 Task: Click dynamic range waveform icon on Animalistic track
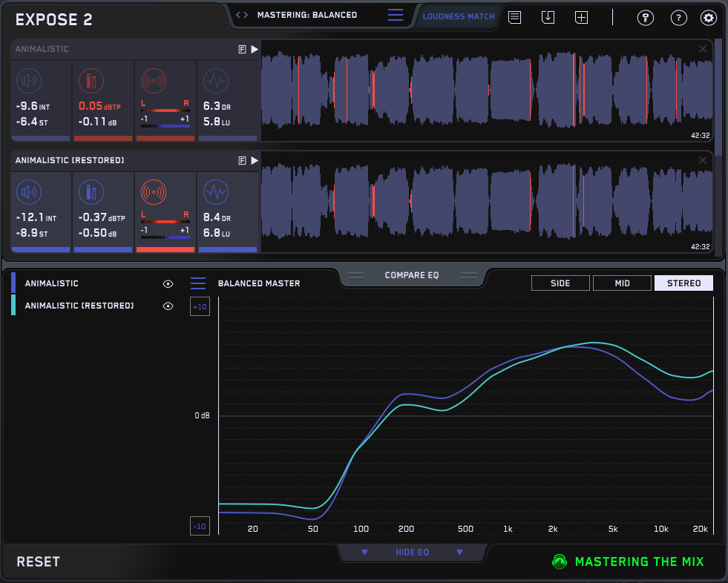[215, 81]
